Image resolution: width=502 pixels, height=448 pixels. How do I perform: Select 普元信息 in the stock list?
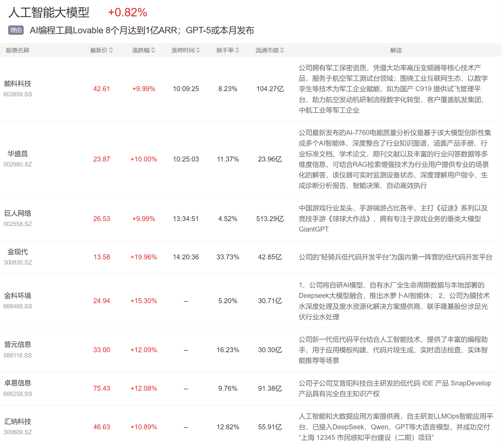18,345
